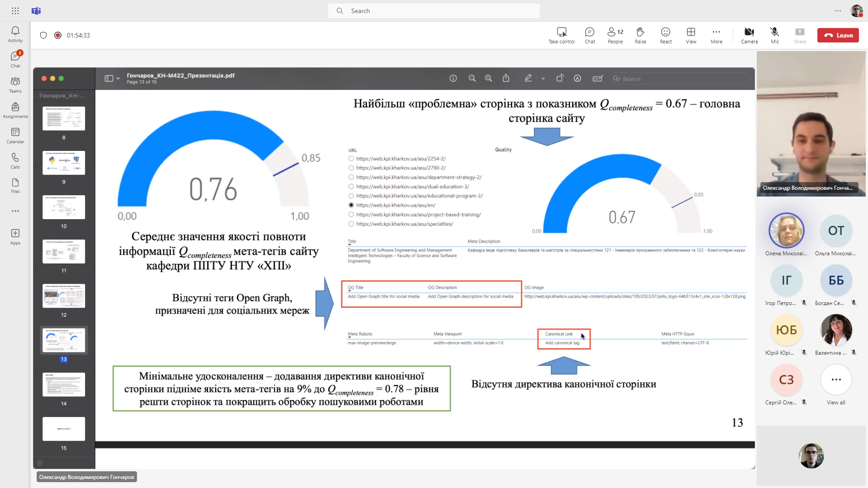Select the asu/en/ URL radio button
The height and width of the screenshot is (488, 868).
351,205
